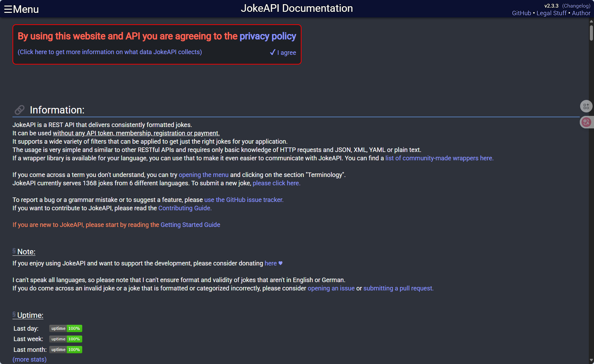Go to the GitHub page

(x=521, y=13)
